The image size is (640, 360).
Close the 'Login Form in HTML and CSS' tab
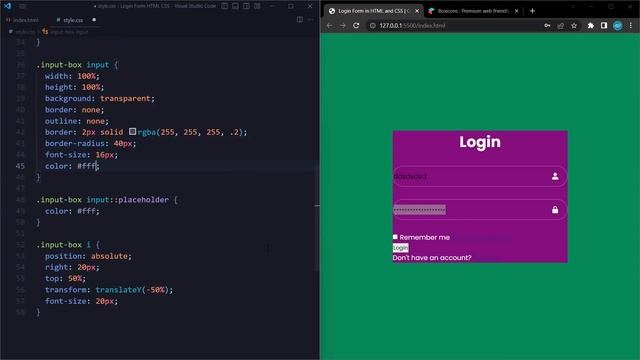pos(417,11)
